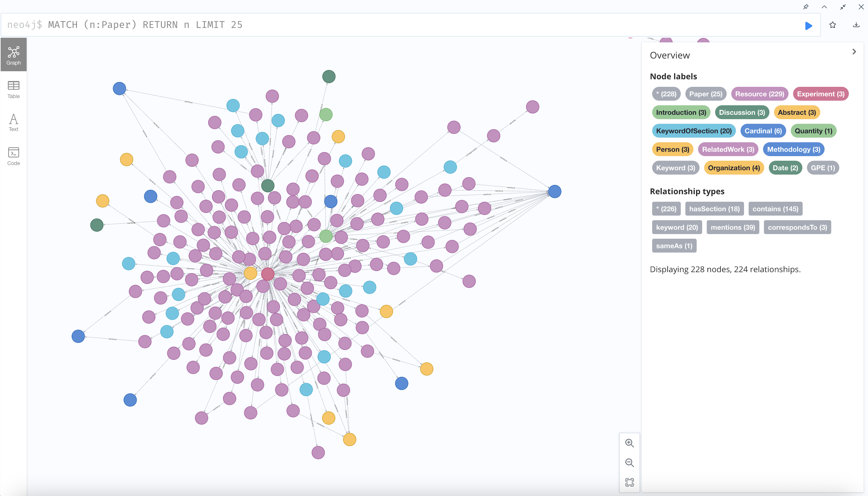
Task: Choose the Abstract (3) label
Action: coord(797,112)
